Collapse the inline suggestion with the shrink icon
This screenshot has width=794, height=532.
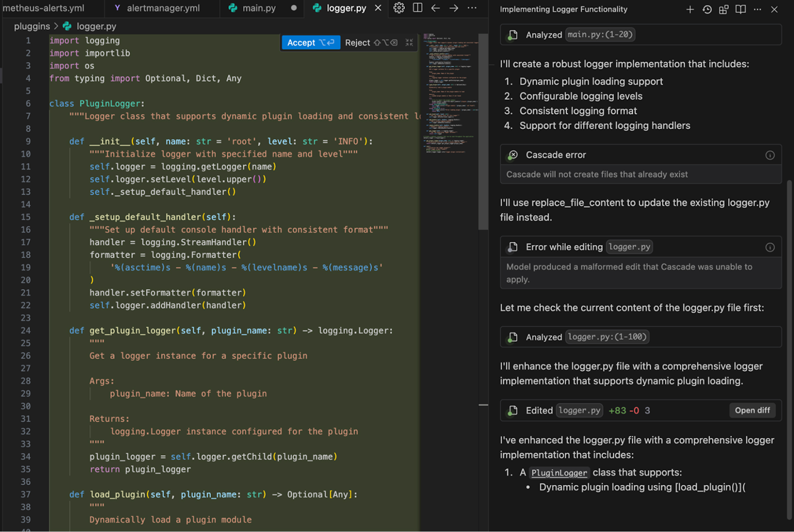click(409, 43)
